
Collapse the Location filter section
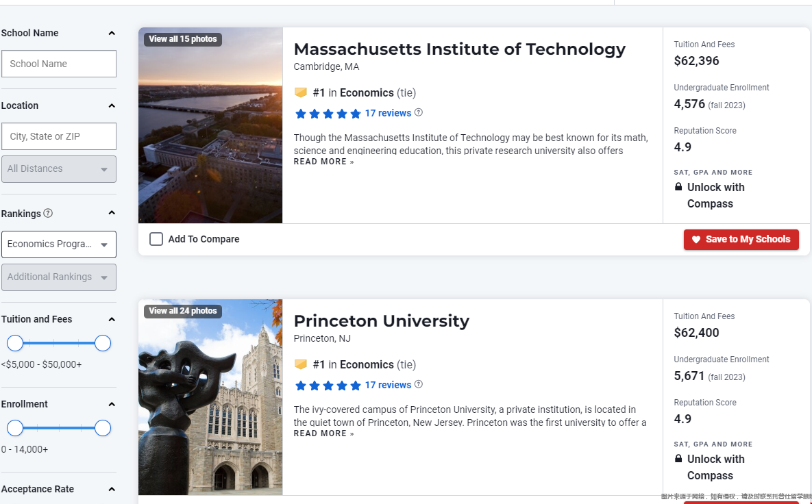click(112, 105)
